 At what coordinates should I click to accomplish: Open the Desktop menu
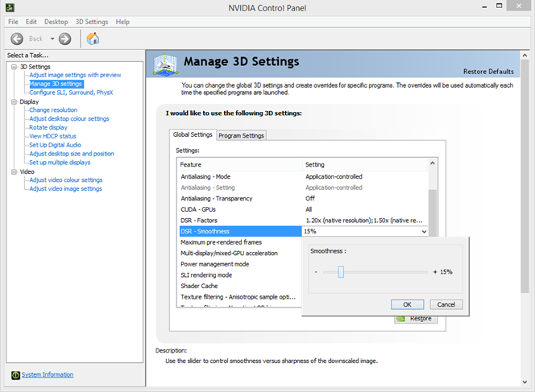[56, 22]
